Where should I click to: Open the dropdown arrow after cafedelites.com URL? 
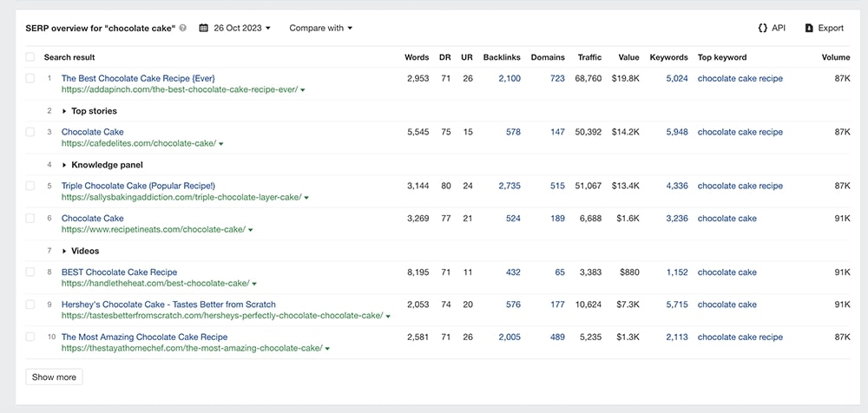point(220,144)
